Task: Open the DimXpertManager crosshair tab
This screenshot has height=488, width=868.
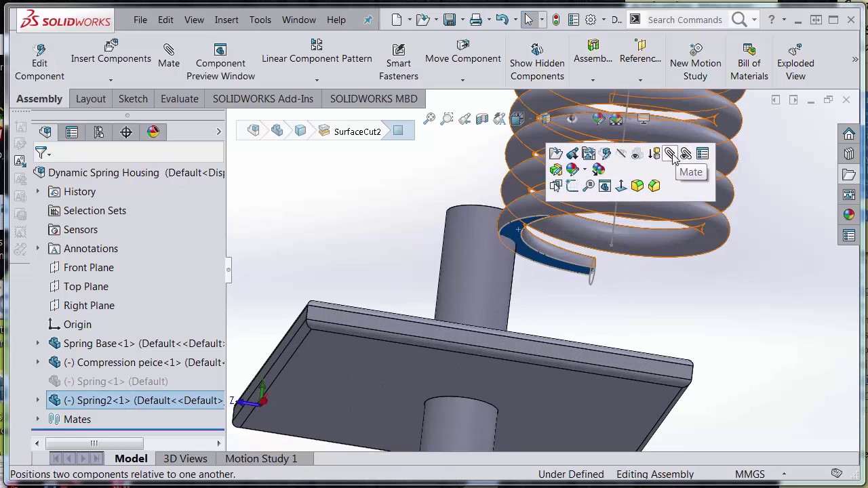Action: [126, 131]
